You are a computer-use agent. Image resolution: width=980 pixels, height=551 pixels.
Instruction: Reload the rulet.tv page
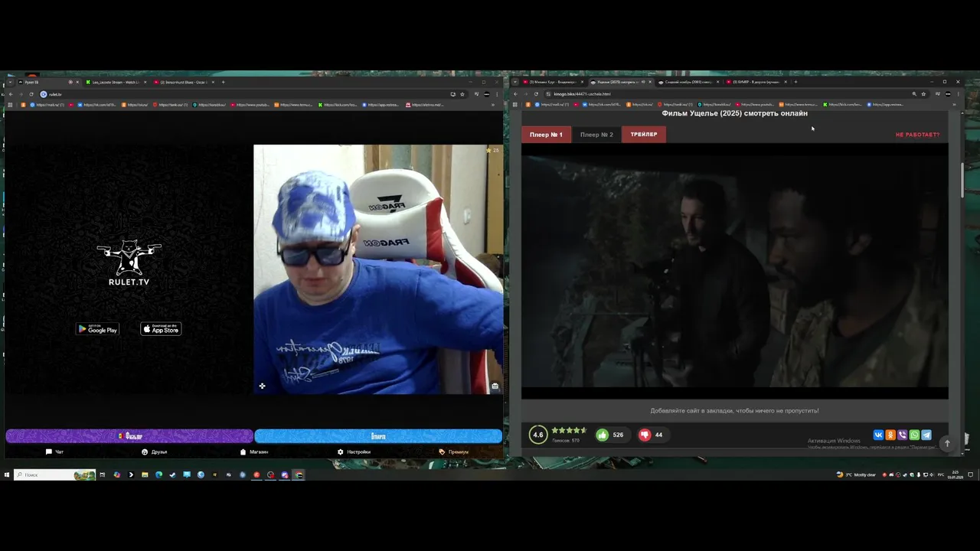[x=31, y=94]
